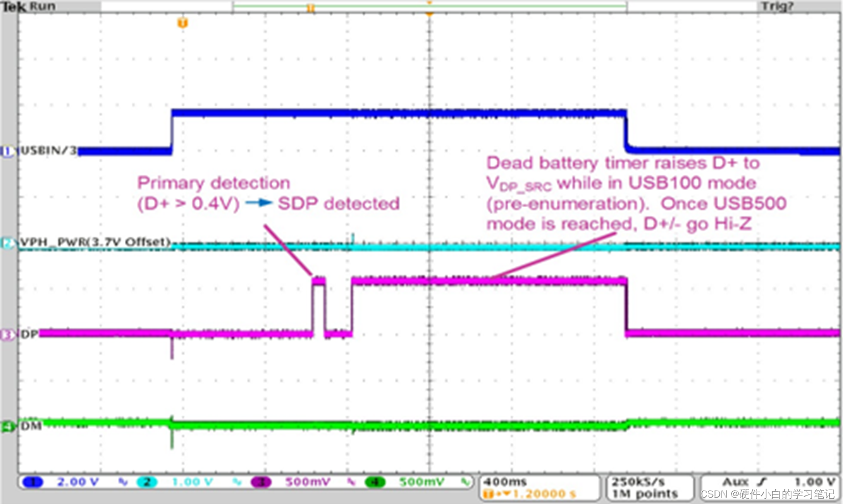This screenshot has height=504, width=843.
Task: Click the Run acquisition status
Action: pyautogui.click(x=43, y=7)
